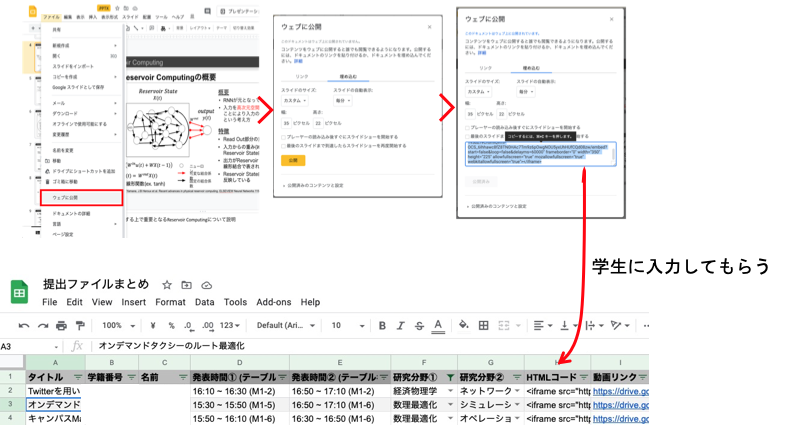The image size is (796, 425).
Task: Decrease decimal places (.0)
Action: pyautogui.click(x=188, y=325)
